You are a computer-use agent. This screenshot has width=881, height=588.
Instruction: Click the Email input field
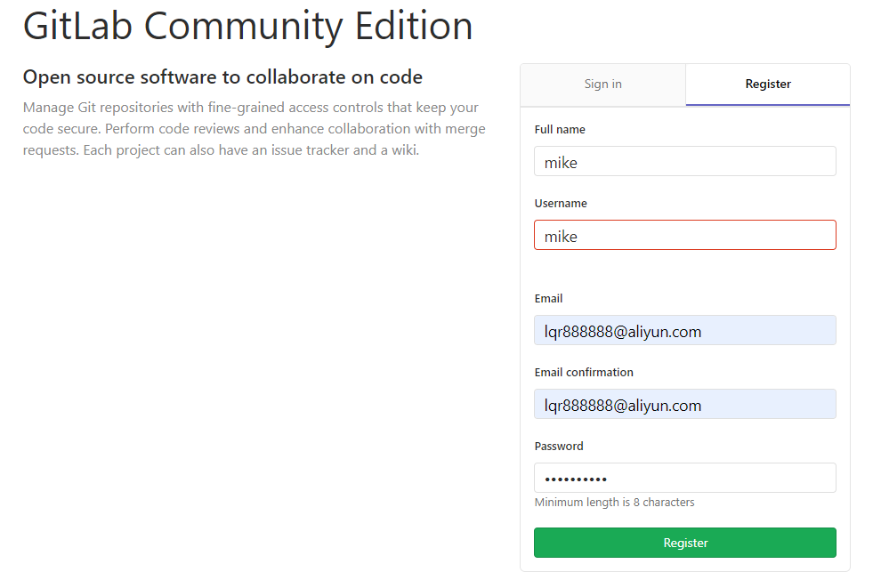[685, 330]
